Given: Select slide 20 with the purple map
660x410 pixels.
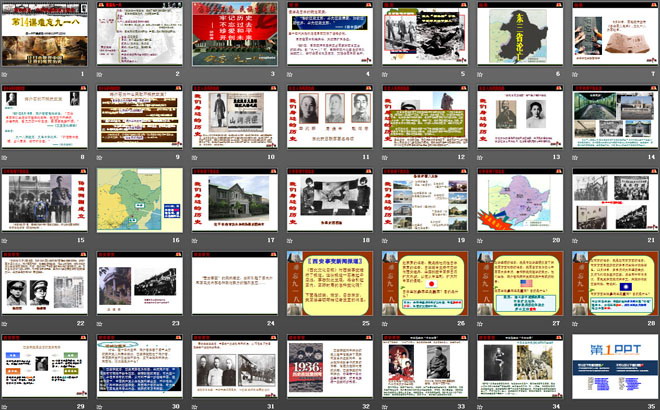Looking at the screenshot, I should pos(520,200).
